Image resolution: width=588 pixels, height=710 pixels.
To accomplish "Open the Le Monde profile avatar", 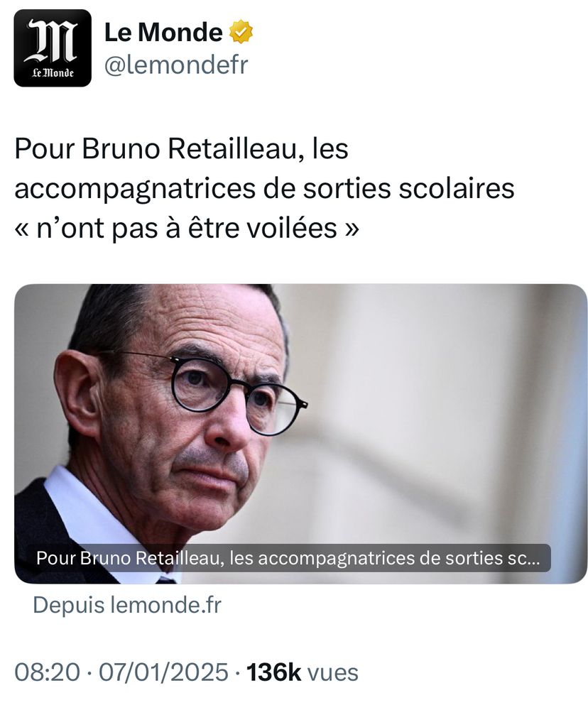I will [x=53, y=48].
